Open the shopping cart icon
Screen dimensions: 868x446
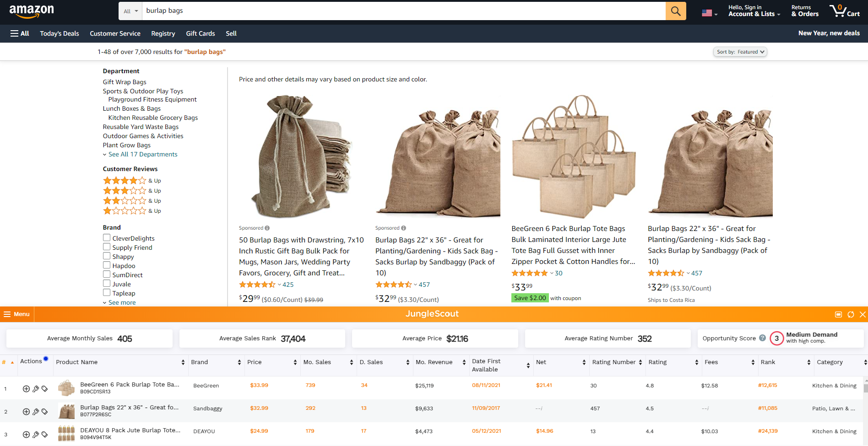click(x=845, y=11)
